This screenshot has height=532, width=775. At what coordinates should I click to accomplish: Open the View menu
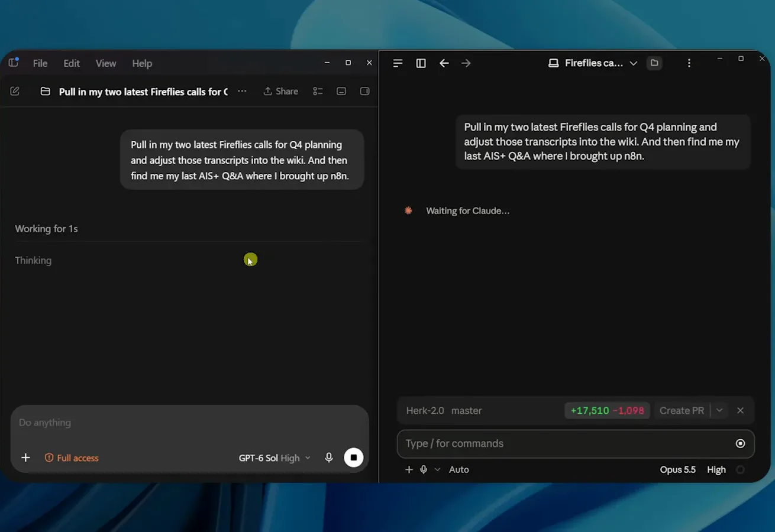click(x=106, y=63)
